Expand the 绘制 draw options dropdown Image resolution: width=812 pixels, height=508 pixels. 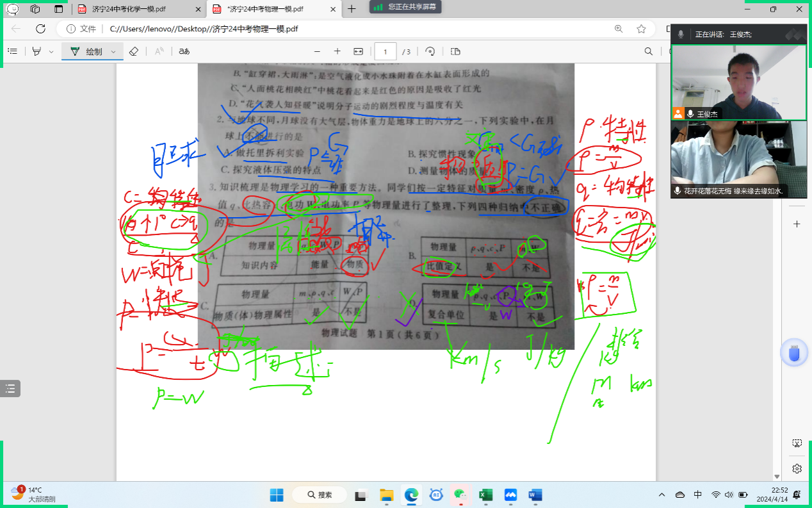click(113, 51)
